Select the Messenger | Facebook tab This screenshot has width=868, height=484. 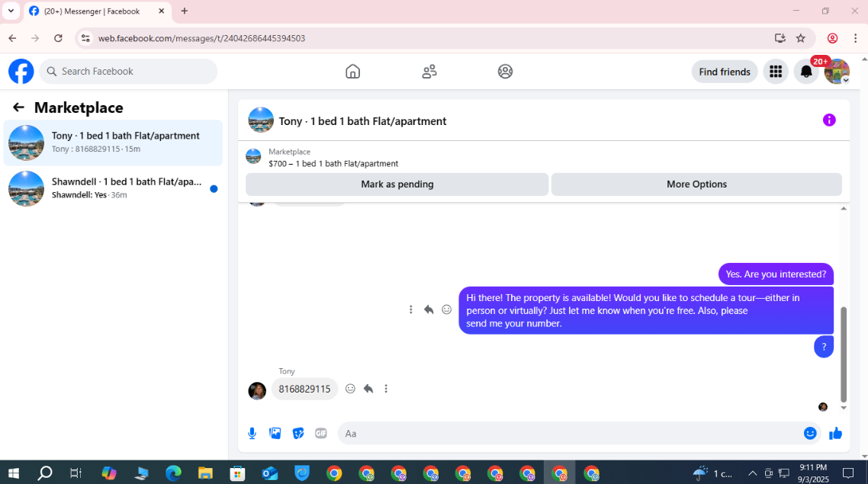click(x=98, y=11)
